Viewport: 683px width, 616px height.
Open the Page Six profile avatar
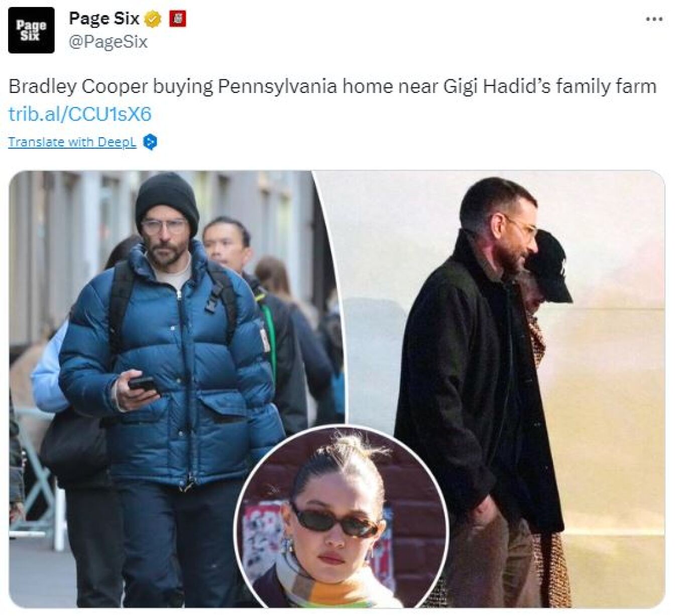pyautogui.click(x=31, y=30)
